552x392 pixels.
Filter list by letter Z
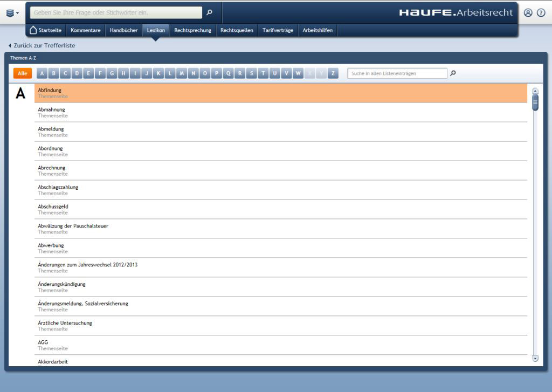coord(333,73)
